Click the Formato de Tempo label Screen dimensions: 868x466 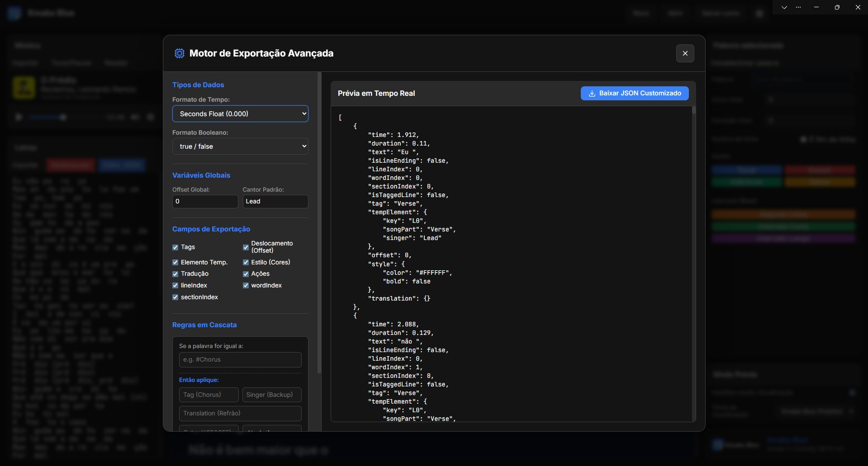click(x=201, y=100)
